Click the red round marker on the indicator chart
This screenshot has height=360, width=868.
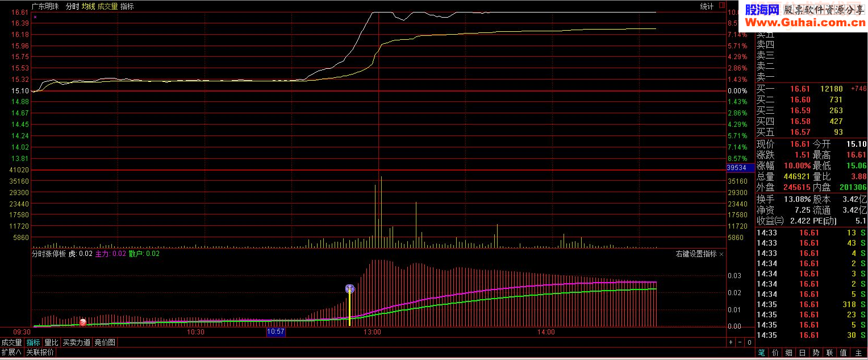click(x=83, y=322)
